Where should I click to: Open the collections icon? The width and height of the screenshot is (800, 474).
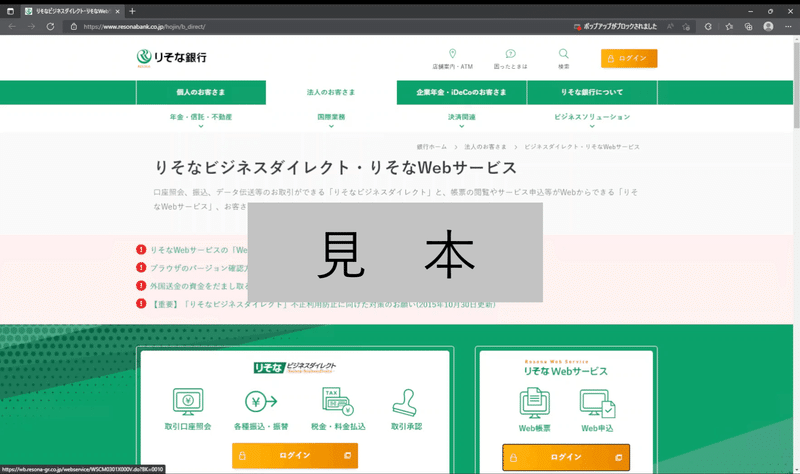coord(748,27)
